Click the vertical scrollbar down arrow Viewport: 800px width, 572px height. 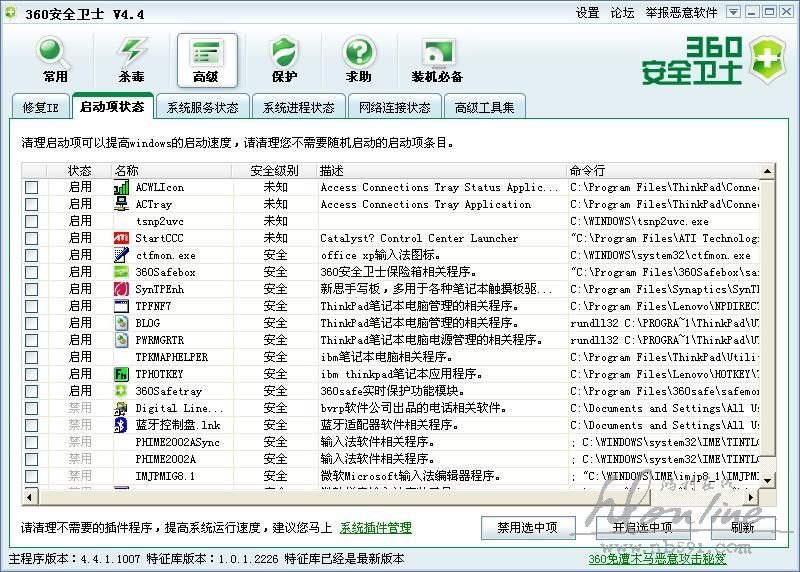point(767,480)
